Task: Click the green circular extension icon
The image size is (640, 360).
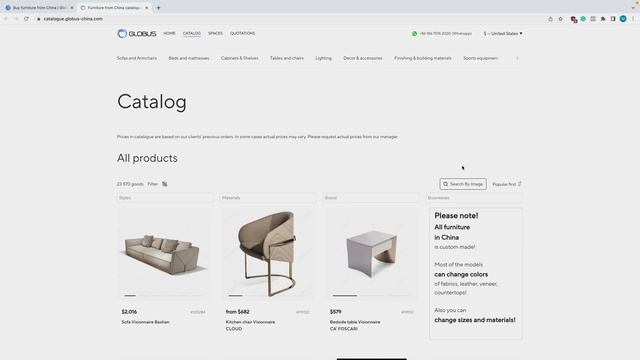Action: click(583, 19)
